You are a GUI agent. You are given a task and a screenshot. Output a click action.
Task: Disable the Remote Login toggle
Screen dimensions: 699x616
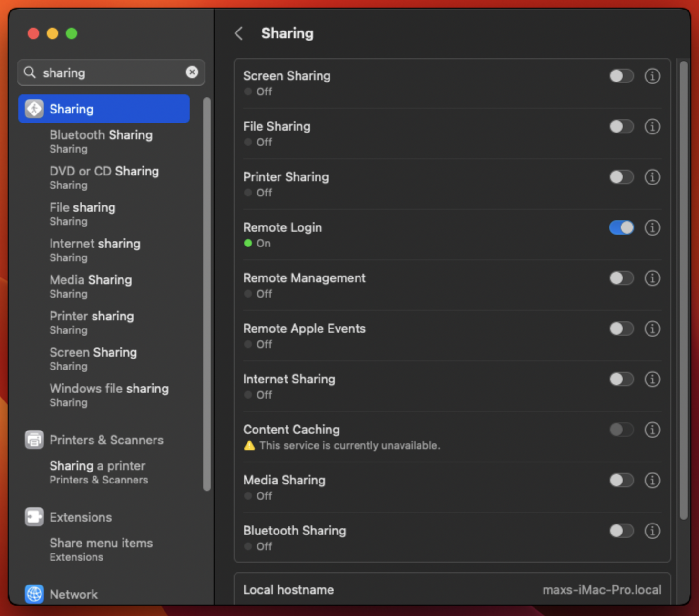point(621,228)
